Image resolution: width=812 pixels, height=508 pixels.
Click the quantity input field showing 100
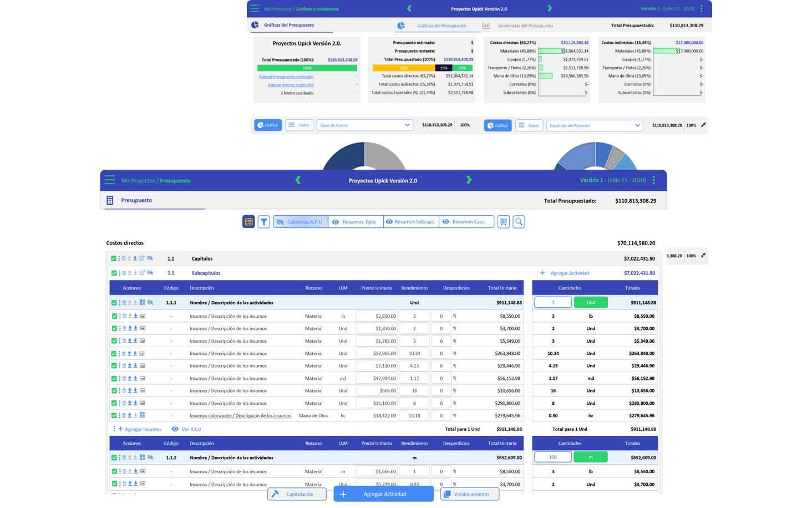pos(552,457)
